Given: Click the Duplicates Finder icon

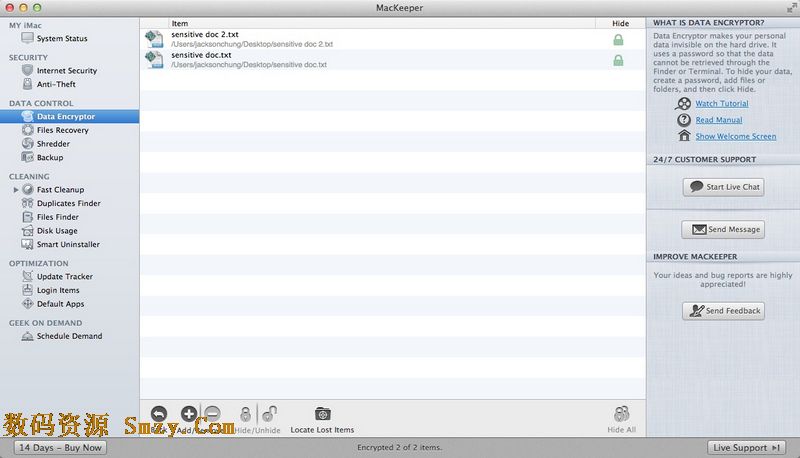Looking at the screenshot, I should [x=28, y=203].
